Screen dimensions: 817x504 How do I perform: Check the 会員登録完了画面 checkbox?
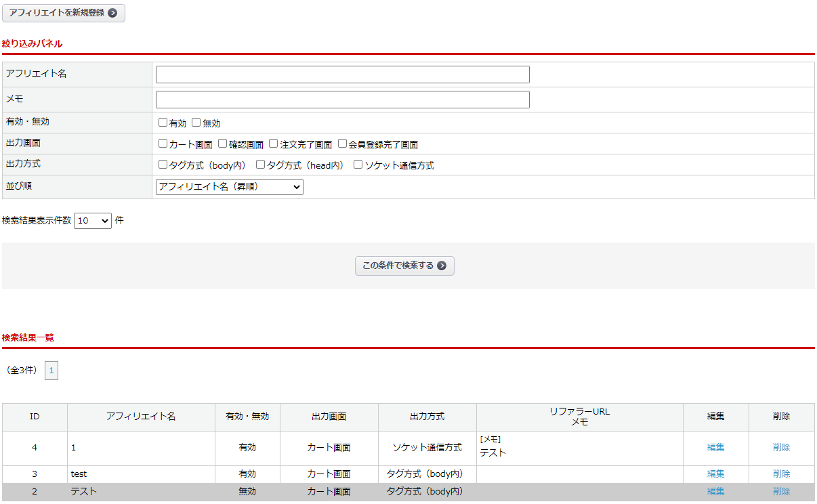342,144
